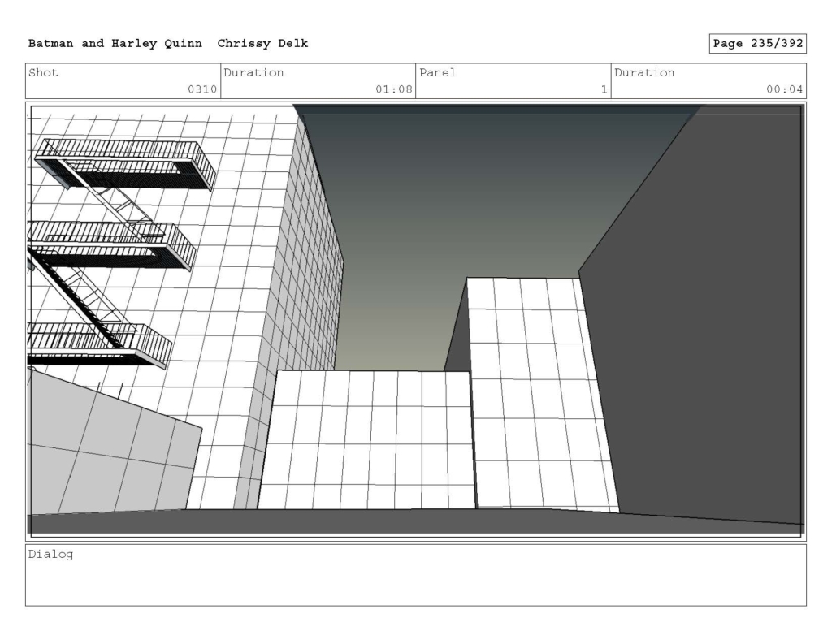This screenshot has height=644, width=832.
Task: Click the 'Panel' field label
Action: [x=437, y=72]
